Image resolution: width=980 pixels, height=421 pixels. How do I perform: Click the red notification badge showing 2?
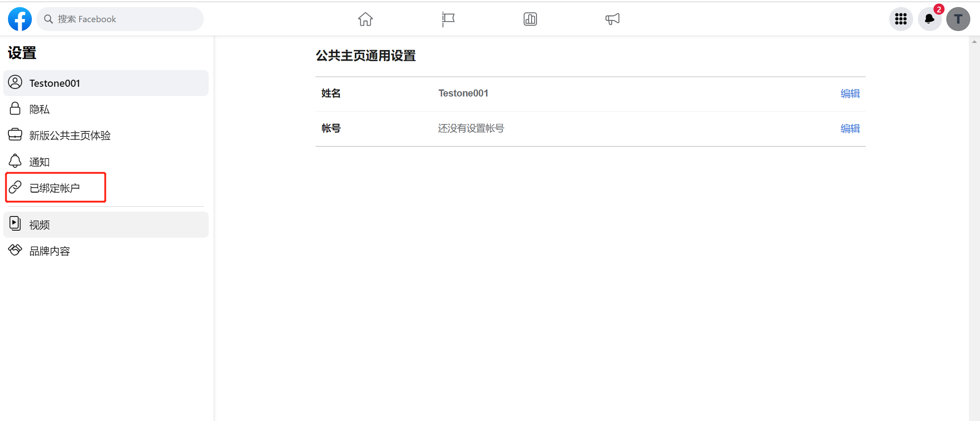(939, 9)
